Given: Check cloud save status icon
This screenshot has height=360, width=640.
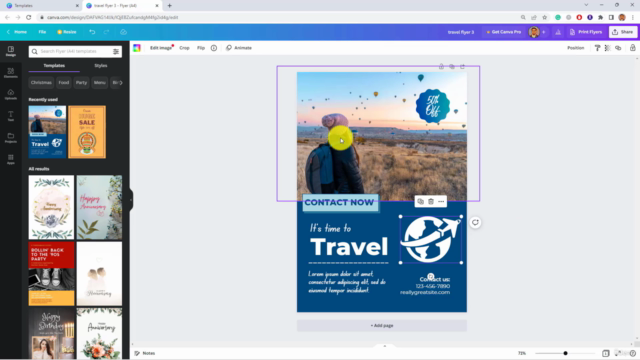Looking at the screenshot, I should (123, 32).
